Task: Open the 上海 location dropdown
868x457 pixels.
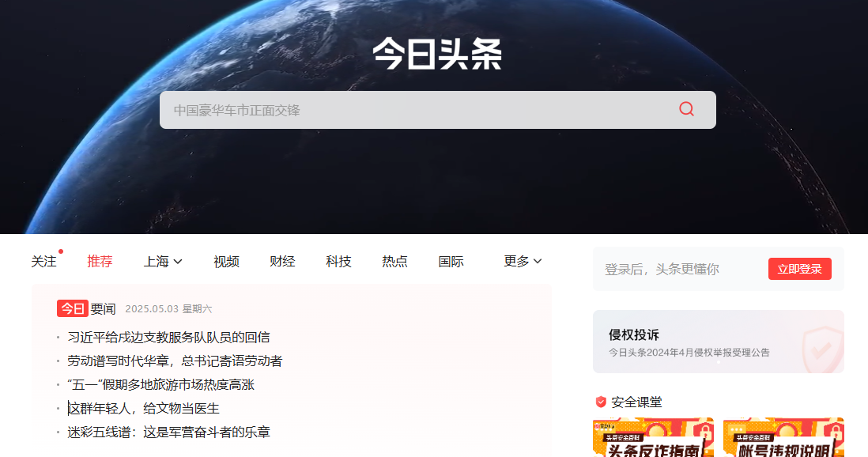Action: coord(162,261)
